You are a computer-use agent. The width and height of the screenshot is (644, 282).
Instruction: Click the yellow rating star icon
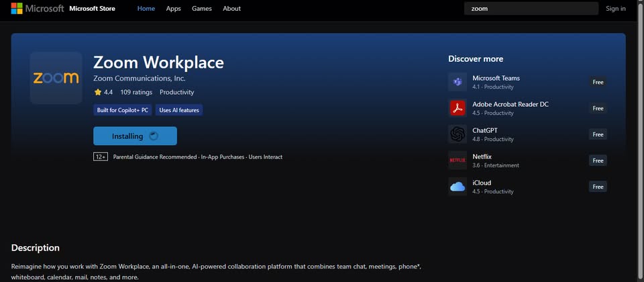click(x=98, y=92)
